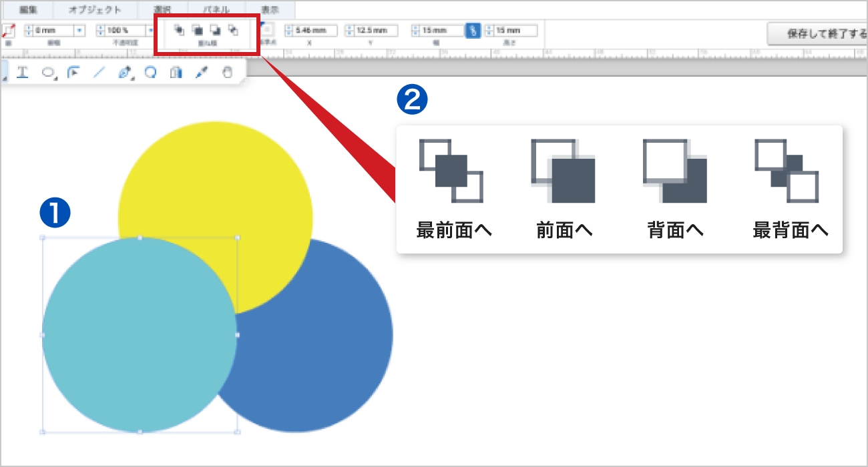Click the Y position field 12.5 mm
This screenshot has height=467, width=868.
point(376,31)
